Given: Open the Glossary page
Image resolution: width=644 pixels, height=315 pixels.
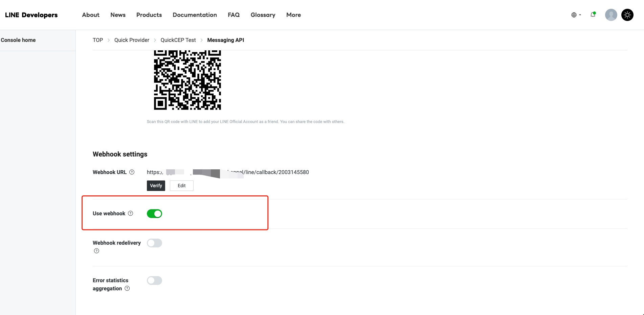Looking at the screenshot, I should click(263, 15).
